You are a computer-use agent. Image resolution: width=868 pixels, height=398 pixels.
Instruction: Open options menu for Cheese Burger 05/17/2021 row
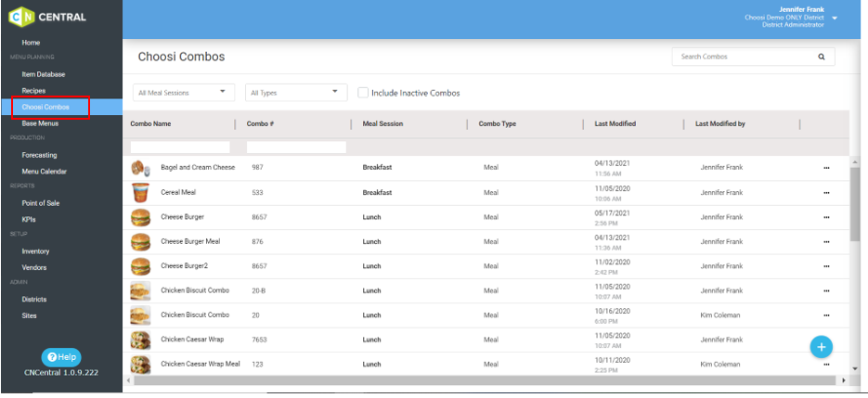(x=826, y=217)
